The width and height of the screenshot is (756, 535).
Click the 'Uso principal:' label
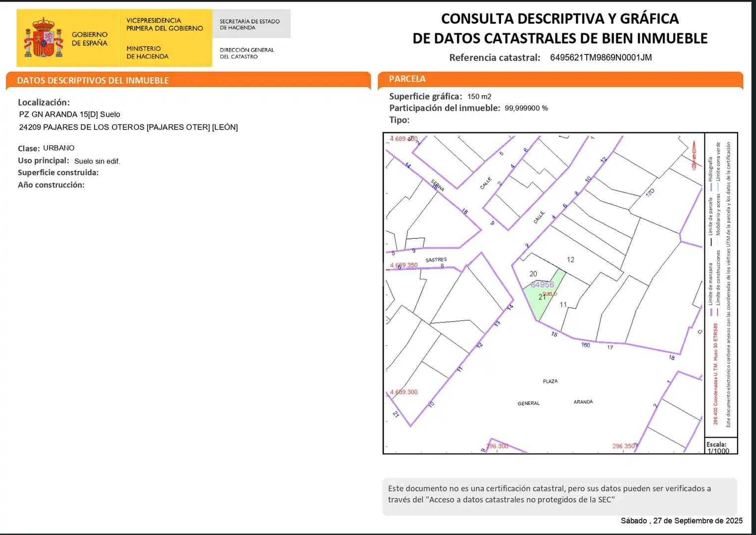point(44,160)
